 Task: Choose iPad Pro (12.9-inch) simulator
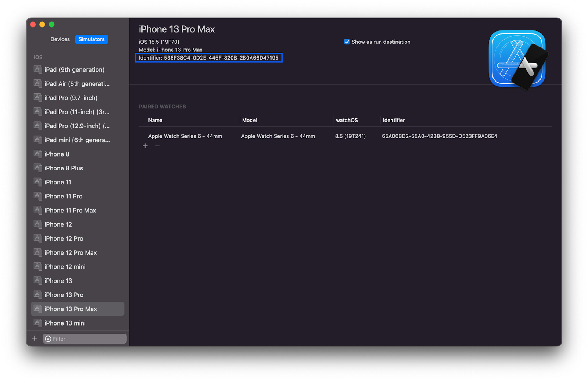tap(78, 126)
